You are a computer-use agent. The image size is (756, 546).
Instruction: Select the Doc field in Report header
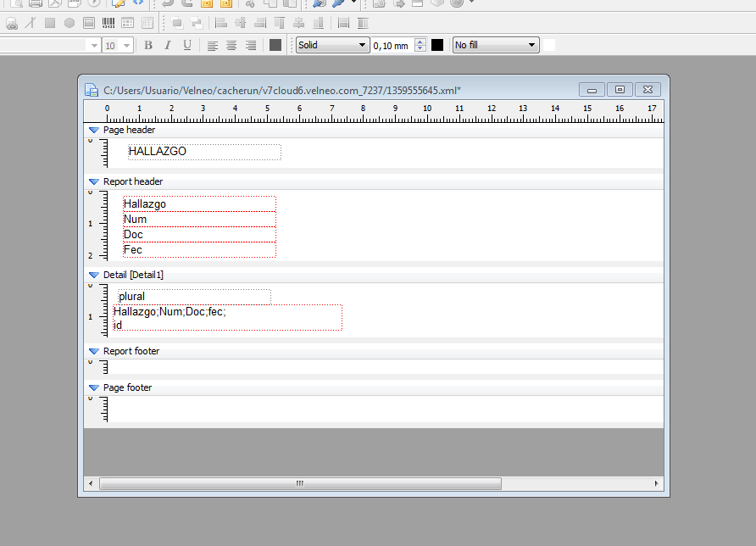tap(200, 234)
